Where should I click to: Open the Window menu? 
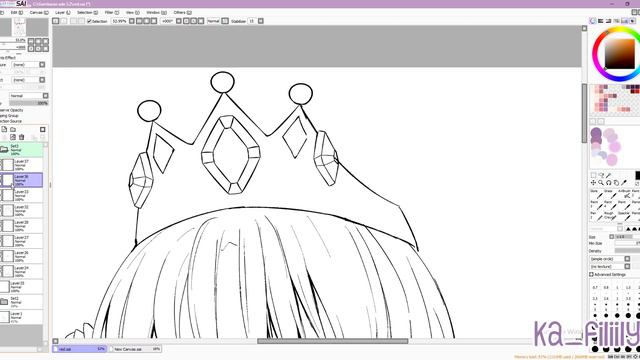point(156,13)
